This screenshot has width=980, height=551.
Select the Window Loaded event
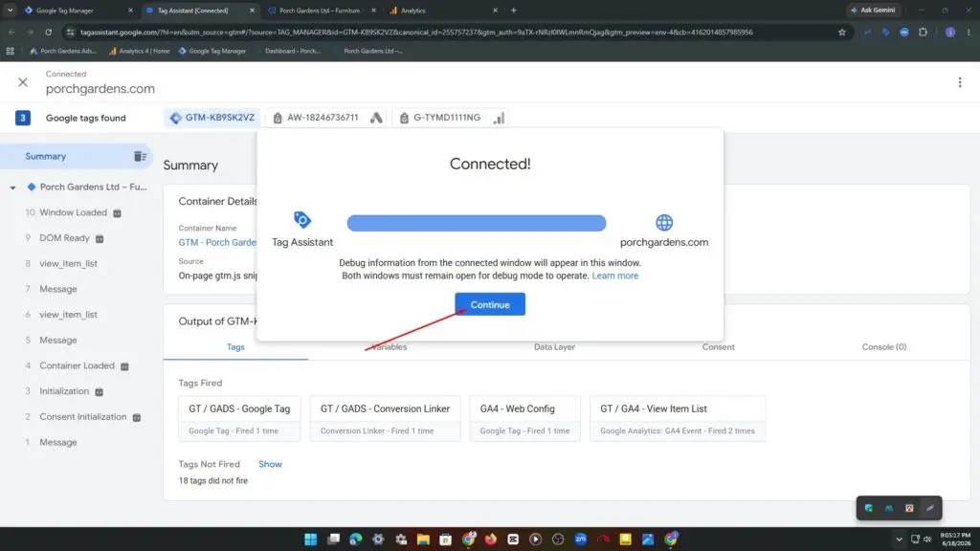click(73, 212)
